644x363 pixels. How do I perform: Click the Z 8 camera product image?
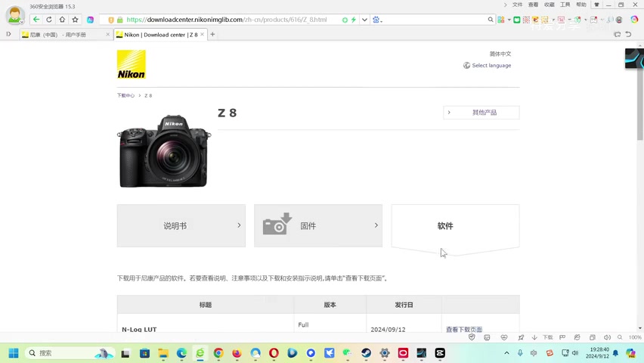click(x=164, y=150)
